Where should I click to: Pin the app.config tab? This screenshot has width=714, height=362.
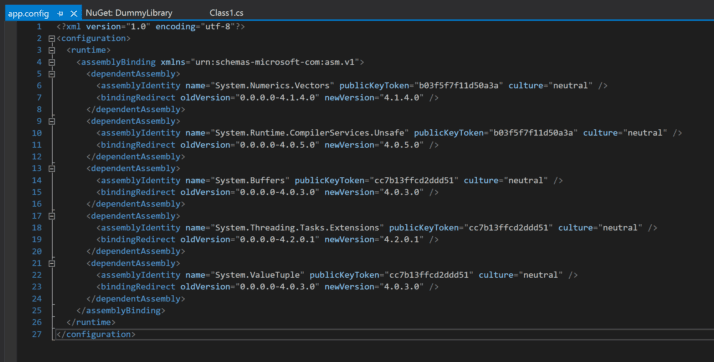[60, 14]
